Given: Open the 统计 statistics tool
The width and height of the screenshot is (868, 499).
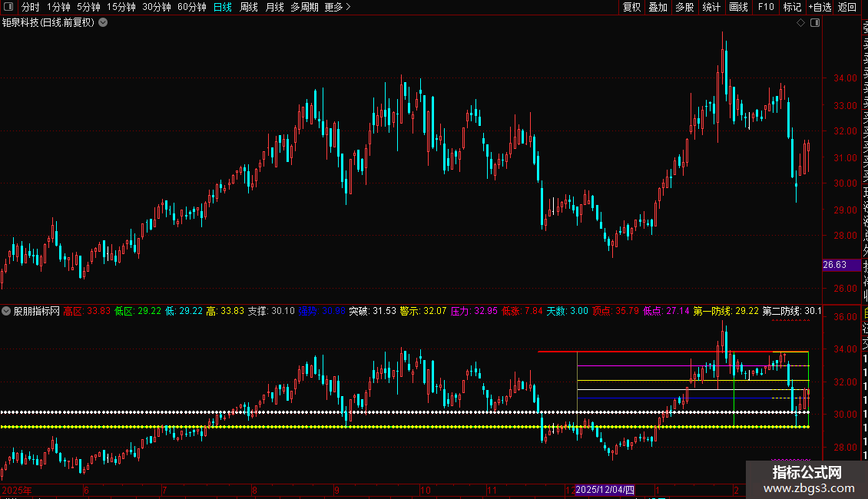Looking at the screenshot, I should click(x=711, y=7).
